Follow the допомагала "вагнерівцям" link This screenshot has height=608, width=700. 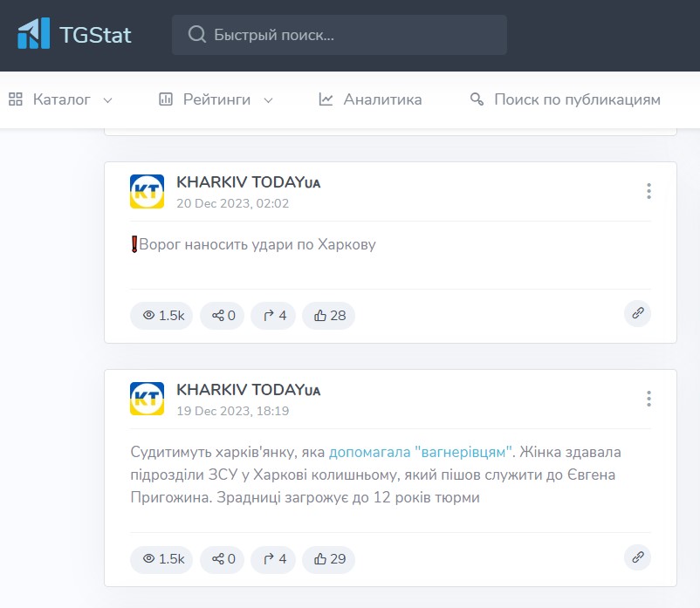coord(420,452)
